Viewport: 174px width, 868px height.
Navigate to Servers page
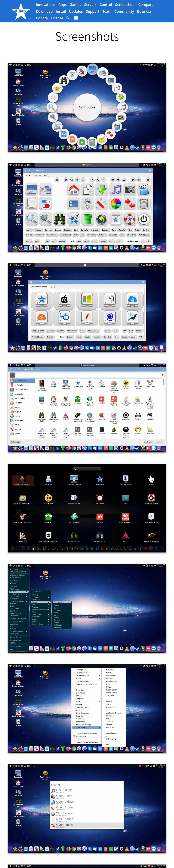[90, 5]
